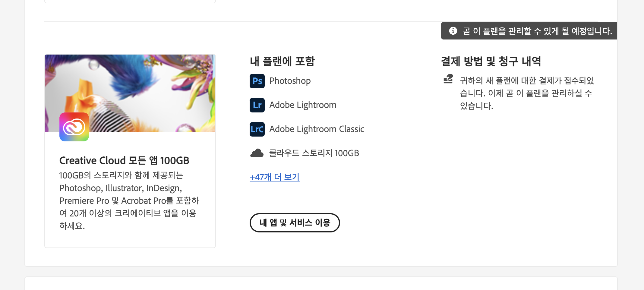Select the Photoshop label text

(289, 81)
